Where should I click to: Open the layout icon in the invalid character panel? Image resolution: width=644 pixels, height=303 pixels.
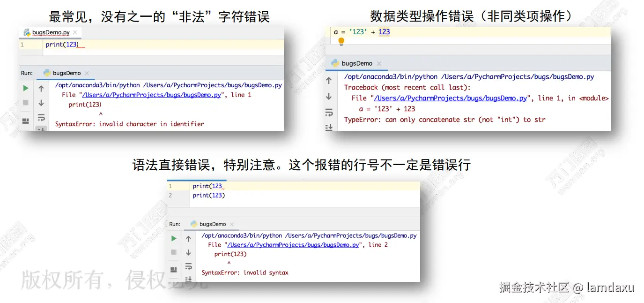(x=26, y=121)
